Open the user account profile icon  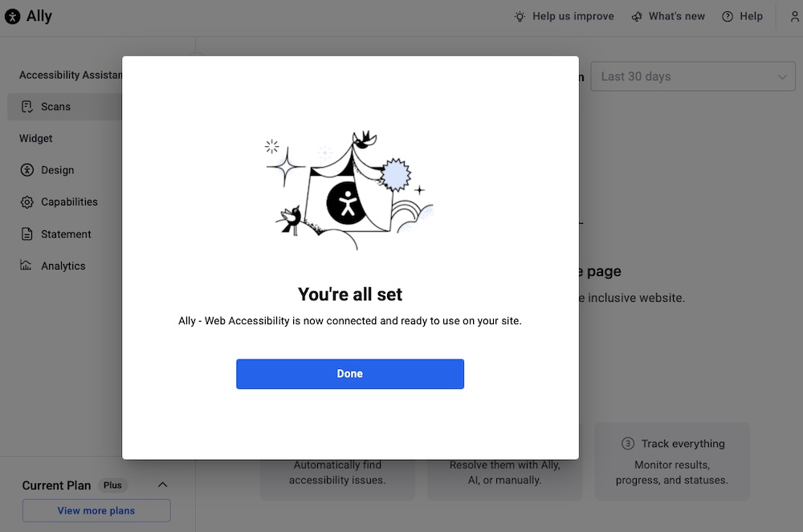pos(794,16)
